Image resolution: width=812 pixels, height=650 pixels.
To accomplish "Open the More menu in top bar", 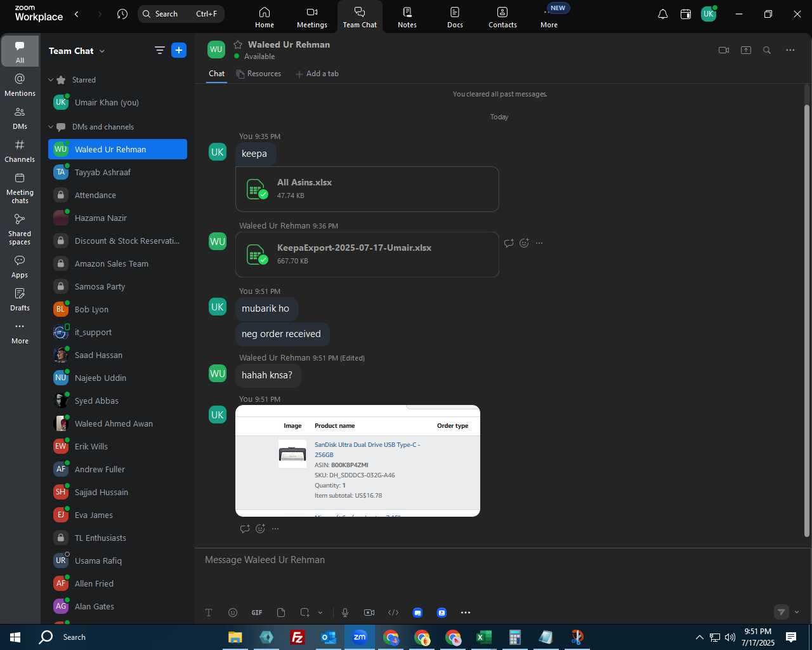I will pos(549,17).
